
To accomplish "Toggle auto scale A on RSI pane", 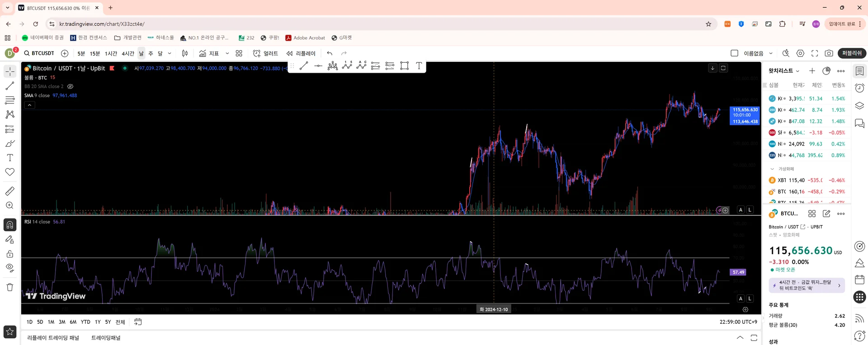I will tap(741, 298).
